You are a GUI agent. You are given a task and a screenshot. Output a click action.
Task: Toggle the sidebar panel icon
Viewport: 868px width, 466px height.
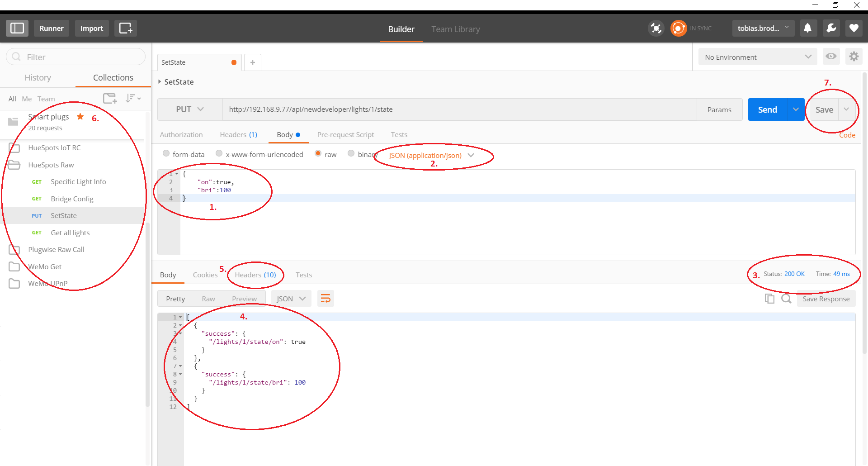[17, 28]
